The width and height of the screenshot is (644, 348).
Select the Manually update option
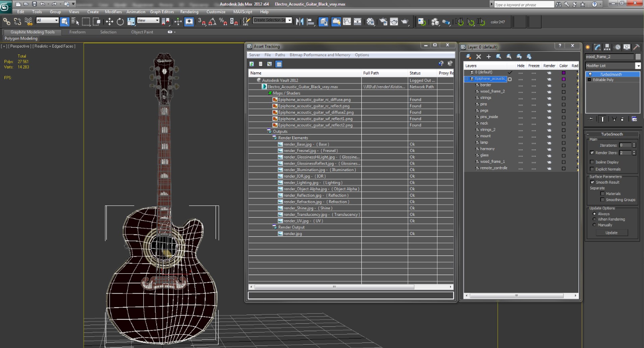click(594, 225)
